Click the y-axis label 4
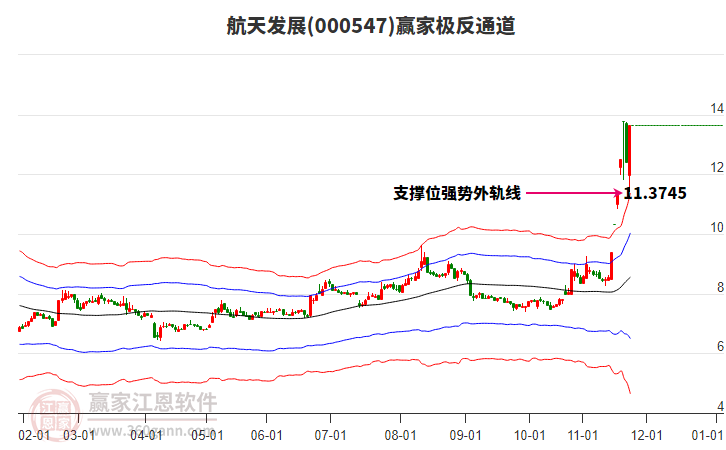Image resolution: width=726 pixels, height=450 pixels. [x=720, y=406]
